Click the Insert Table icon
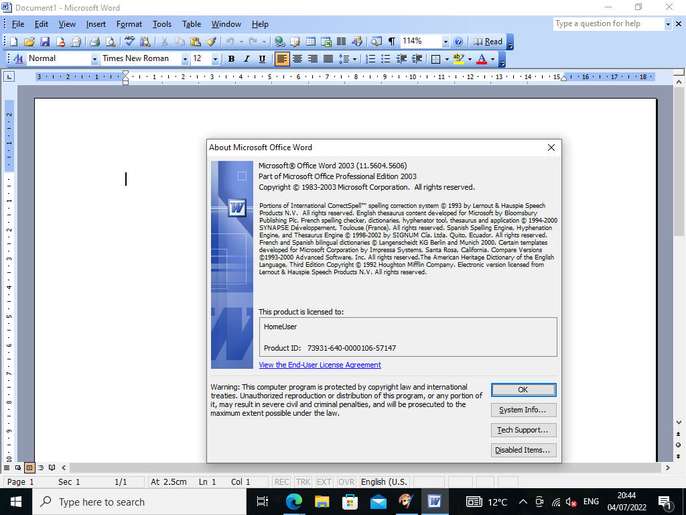Image resolution: width=686 pixels, height=515 pixels. pyautogui.click(x=311, y=42)
